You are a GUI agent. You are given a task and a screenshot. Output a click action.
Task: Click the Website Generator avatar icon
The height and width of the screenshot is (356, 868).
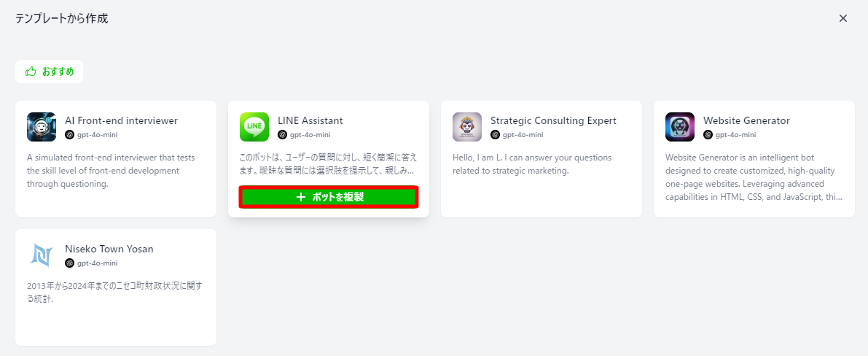point(680,127)
